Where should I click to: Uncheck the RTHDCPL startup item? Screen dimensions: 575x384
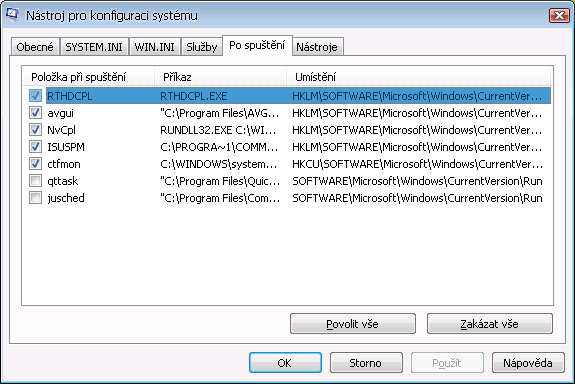[x=36, y=96]
